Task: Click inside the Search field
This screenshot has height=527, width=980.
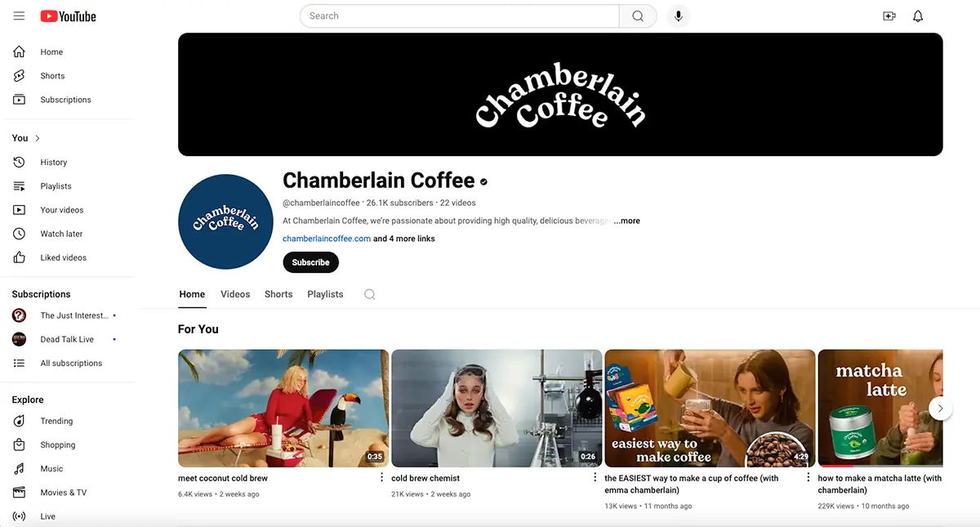Action: tap(460, 16)
